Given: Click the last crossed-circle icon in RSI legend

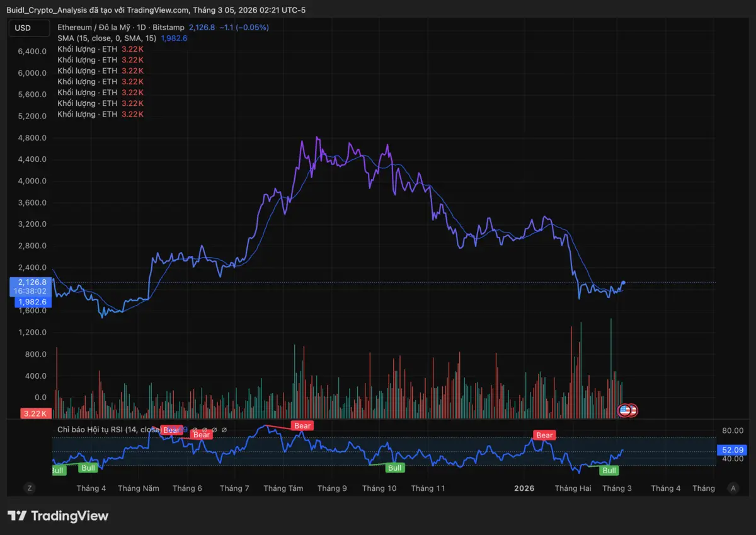Looking at the screenshot, I should (223, 429).
